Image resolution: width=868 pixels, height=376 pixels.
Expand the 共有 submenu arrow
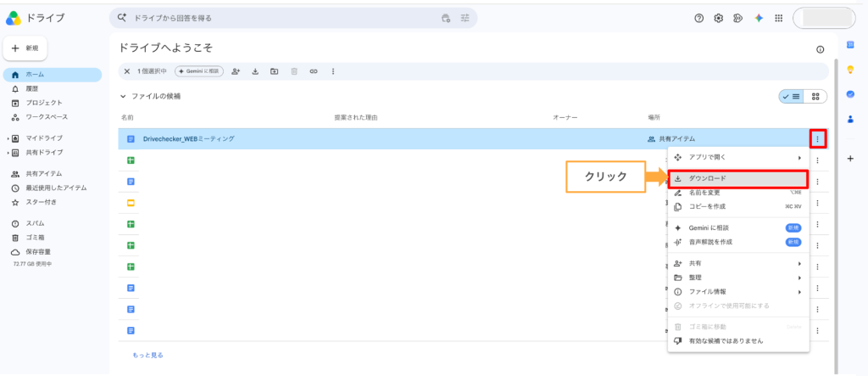[799, 263]
